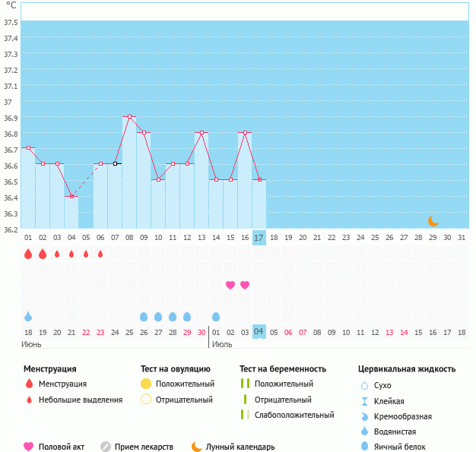The image size is (476, 452).
Task: Click the 36.9 temperature peak point on day 08
Action: coord(129,117)
